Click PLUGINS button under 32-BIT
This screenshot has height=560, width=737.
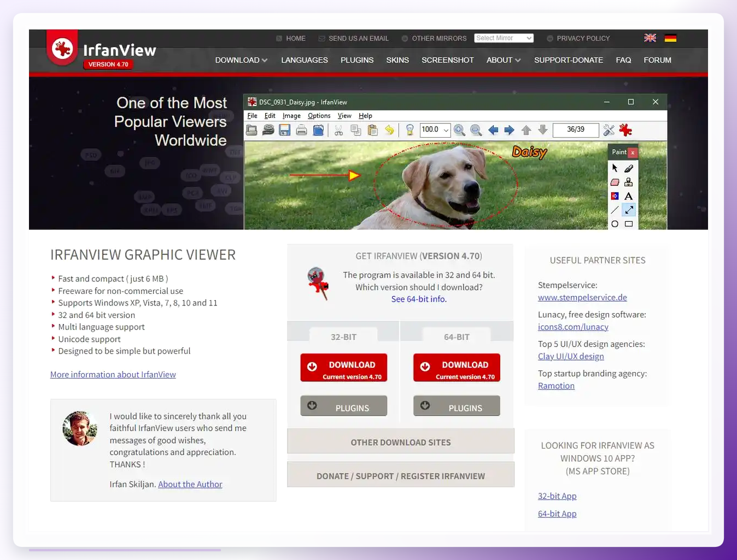(x=343, y=406)
